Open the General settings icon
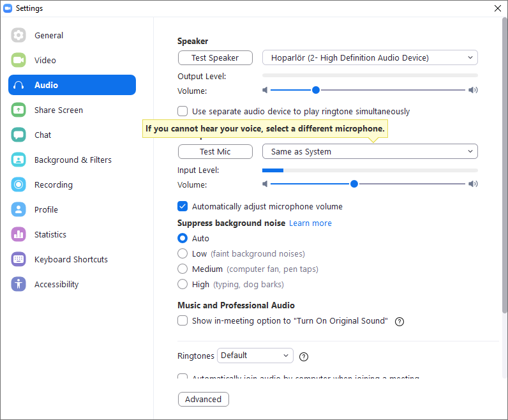This screenshot has width=508, height=420. point(19,36)
